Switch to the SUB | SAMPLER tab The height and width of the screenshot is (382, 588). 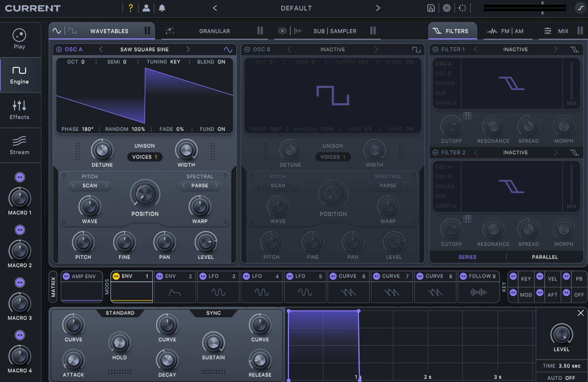(335, 31)
